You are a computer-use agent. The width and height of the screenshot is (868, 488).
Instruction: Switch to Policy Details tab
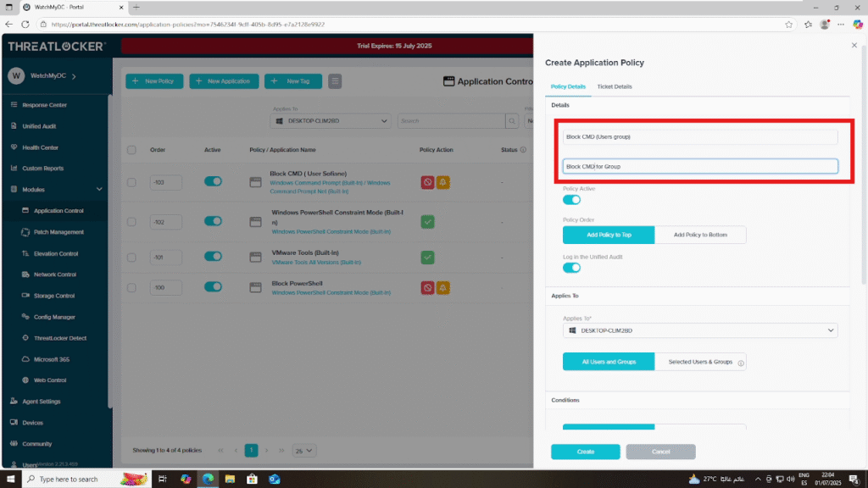point(568,87)
